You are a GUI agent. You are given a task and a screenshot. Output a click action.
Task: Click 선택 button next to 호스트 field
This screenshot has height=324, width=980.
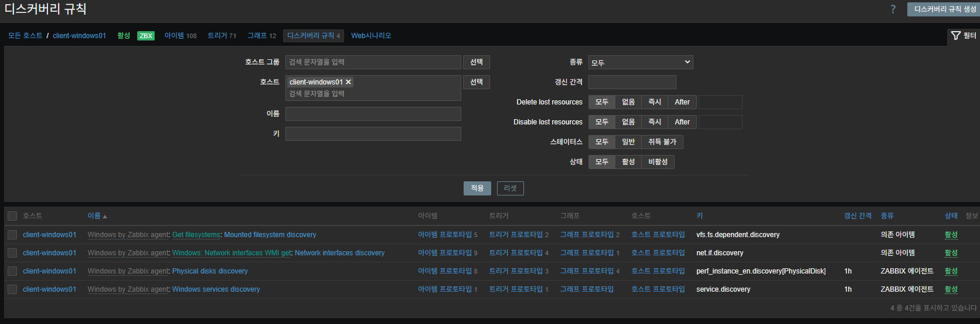[477, 82]
